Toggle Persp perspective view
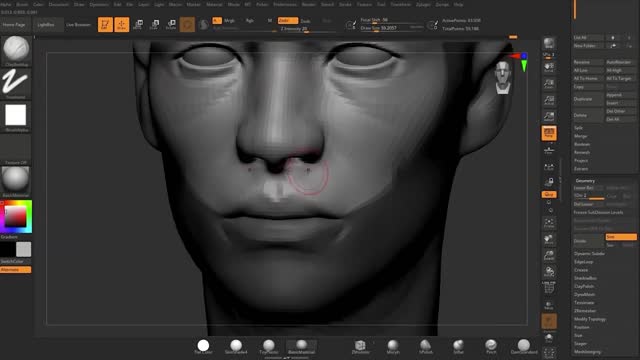The image size is (640, 360). [549, 133]
